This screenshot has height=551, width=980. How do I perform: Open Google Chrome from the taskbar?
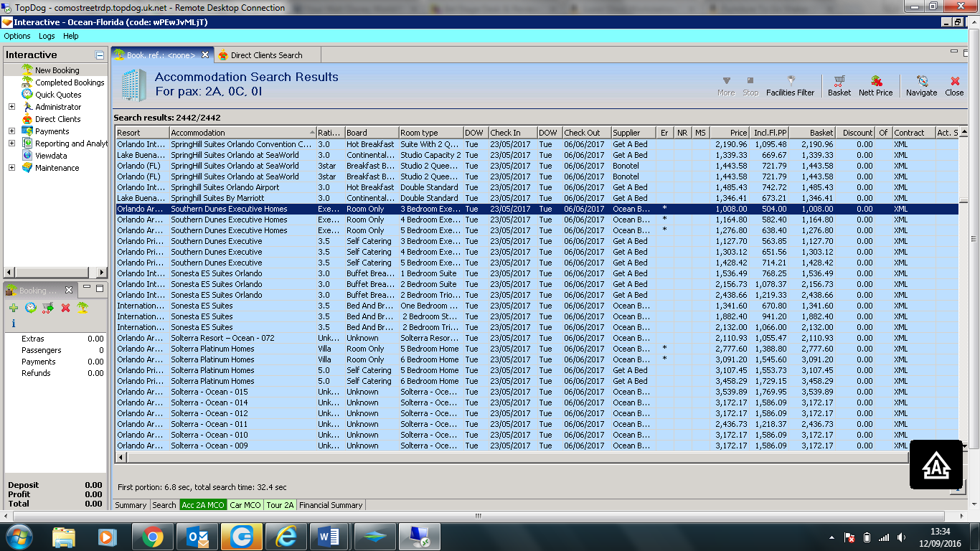tap(152, 536)
